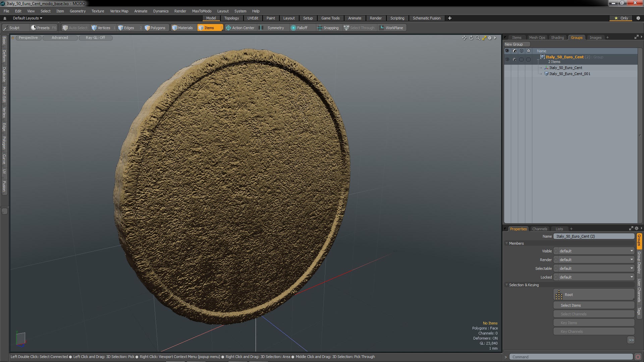Switch to the UVEdit layout tab
Viewport: 644px width, 362px height.
pos(253,18)
